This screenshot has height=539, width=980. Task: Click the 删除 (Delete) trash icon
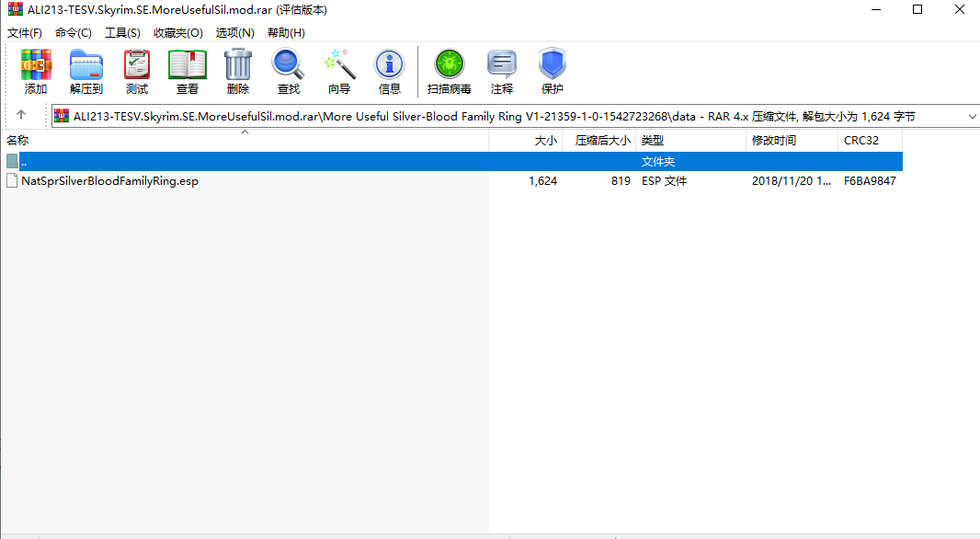click(x=238, y=72)
